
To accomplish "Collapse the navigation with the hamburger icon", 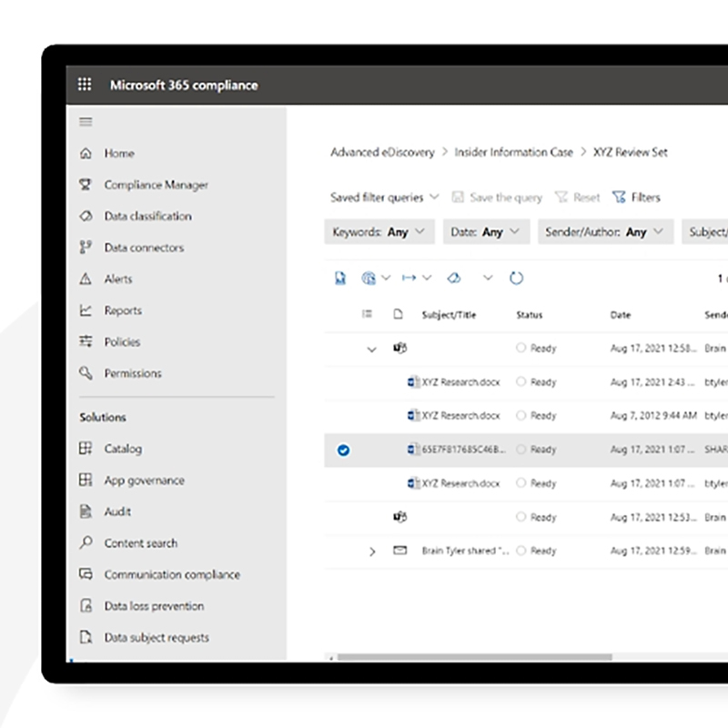I will point(86,122).
